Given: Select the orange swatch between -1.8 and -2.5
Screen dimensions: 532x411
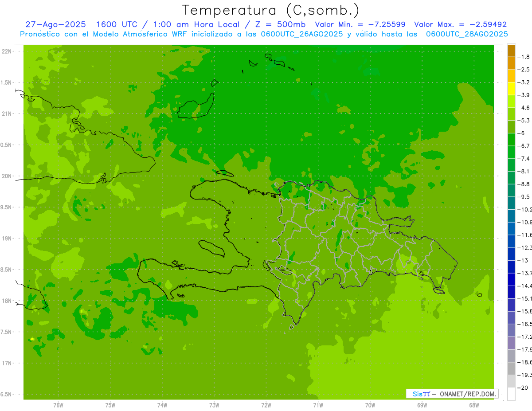Looking at the screenshot, I should point(511,63).
